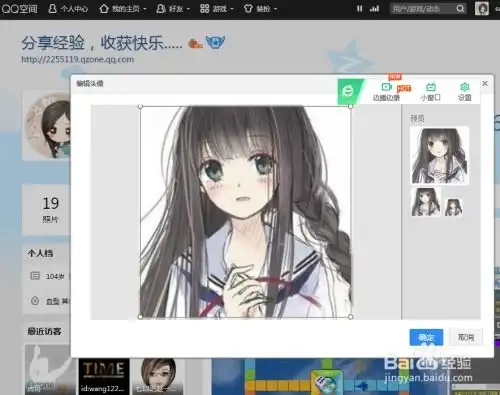Viewport: 500px width, 395px height.
Task: Click the QQ空间 logo in top bar
Action: 19,9
